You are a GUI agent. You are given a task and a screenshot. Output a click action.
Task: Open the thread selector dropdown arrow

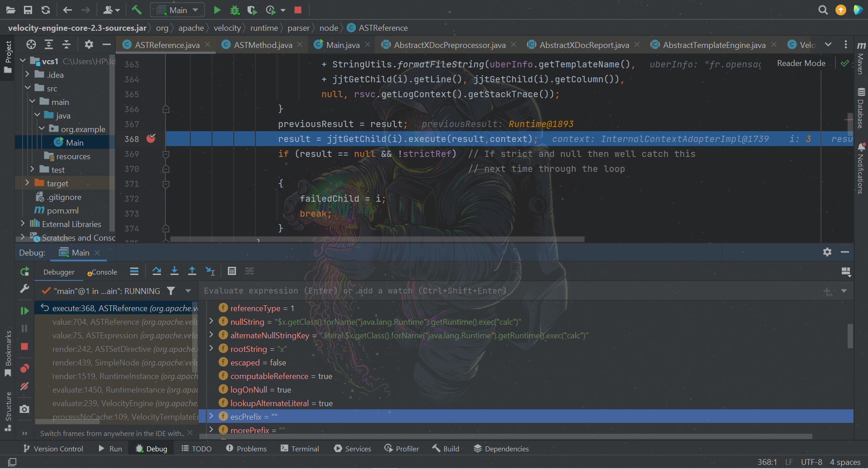(188, 291)
